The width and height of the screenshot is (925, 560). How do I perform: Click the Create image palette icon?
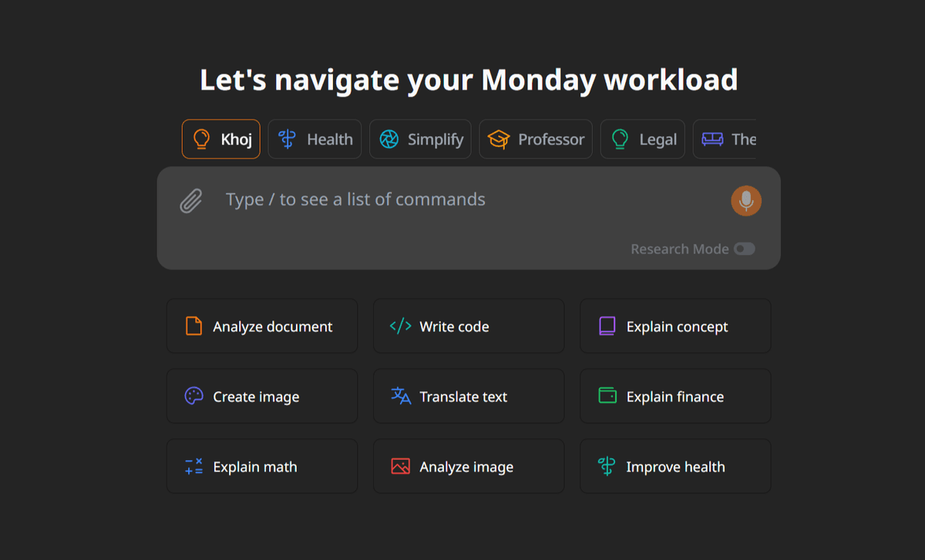194,397
